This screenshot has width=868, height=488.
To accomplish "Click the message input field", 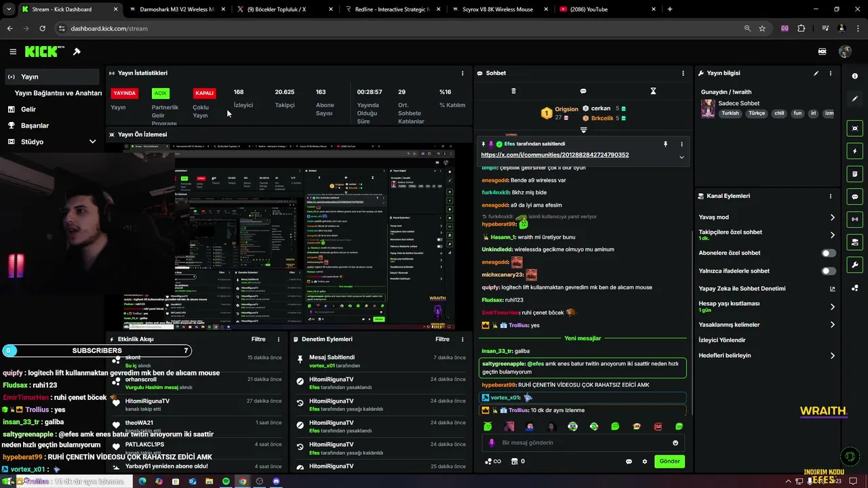I will tap(583, 443).
